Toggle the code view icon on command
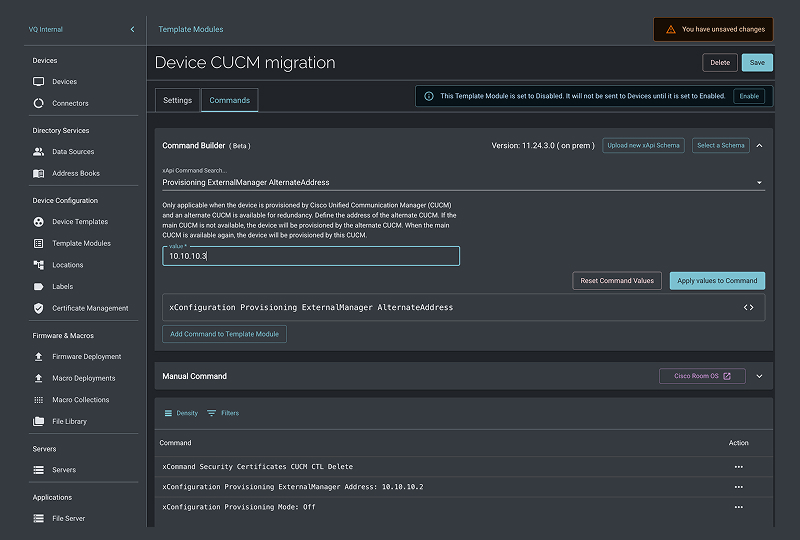800x540 pixels. tap(748, 307)
